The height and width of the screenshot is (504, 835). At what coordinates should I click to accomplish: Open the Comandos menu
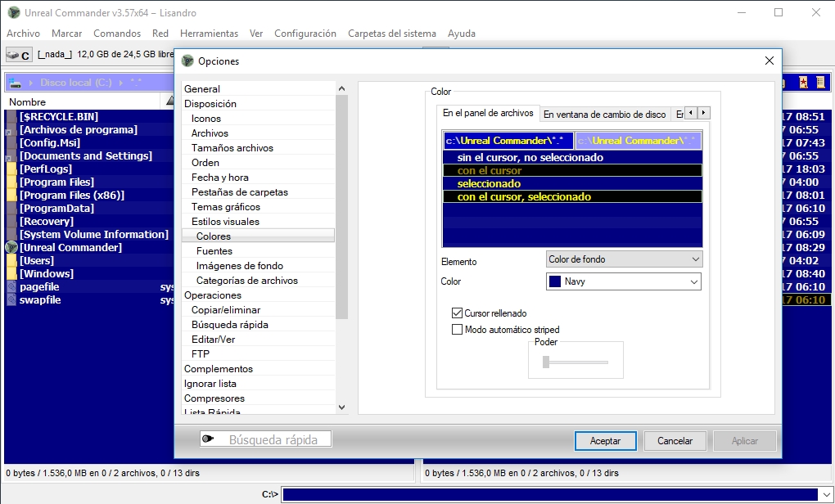[117, 33]
